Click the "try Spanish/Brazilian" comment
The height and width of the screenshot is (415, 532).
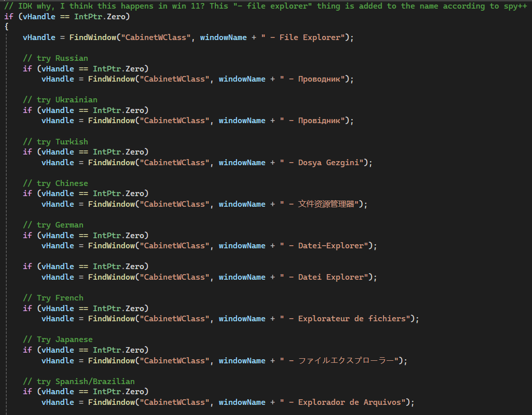tap(79, 382)
